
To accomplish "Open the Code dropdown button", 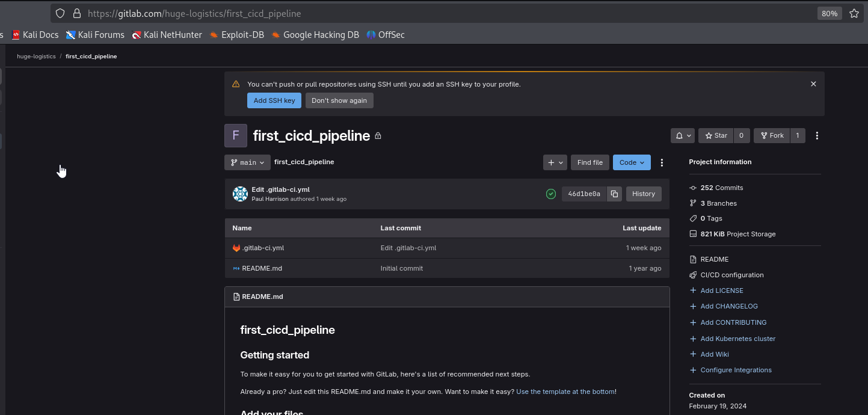I will pyautogui.click(x=632, y=162).
